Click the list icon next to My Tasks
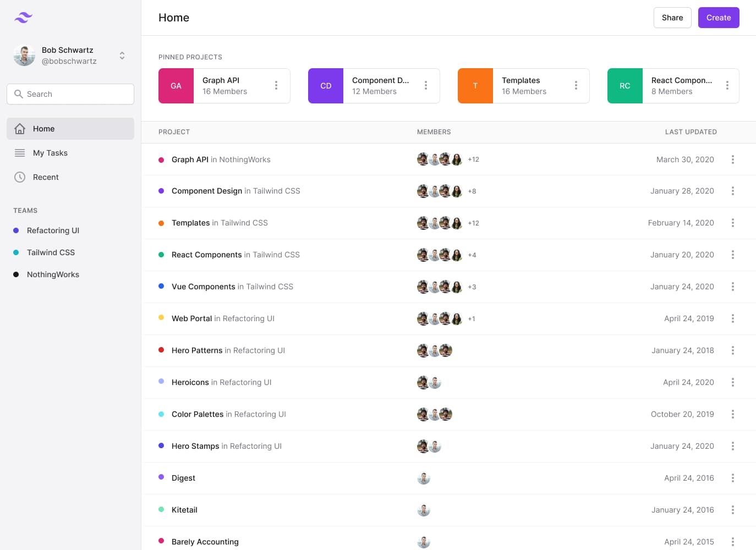The height and width of the screenshot is (550, 756). 20,153
